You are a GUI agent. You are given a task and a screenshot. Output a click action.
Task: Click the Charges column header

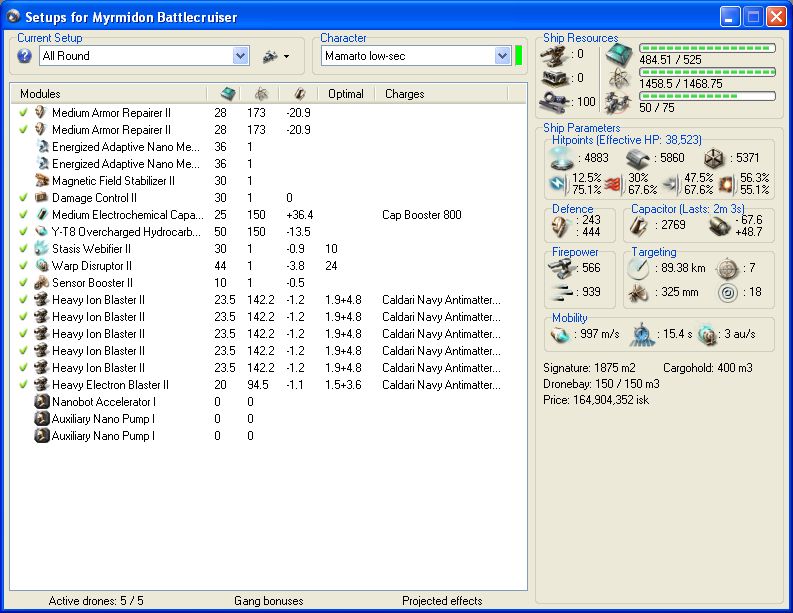pyautogui.click(x=405, y=94)
